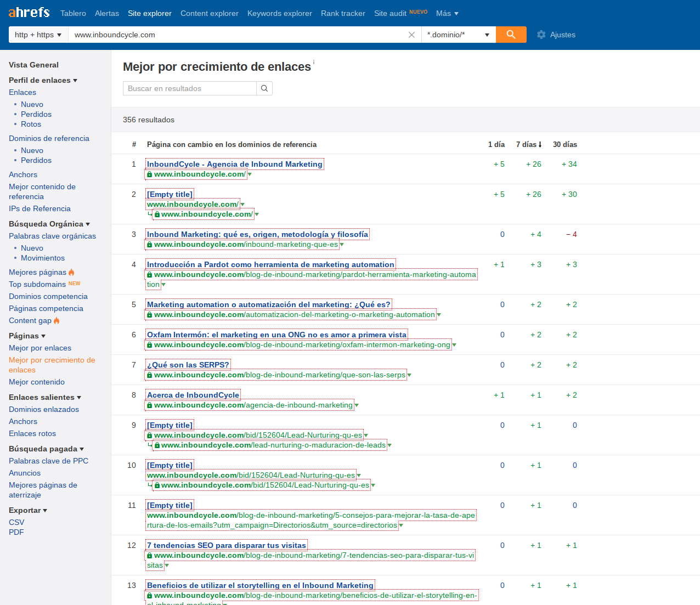This screenshot has height=605, width=700.
Task: Click the orange search magnifier button
Action: pos(511,35)
